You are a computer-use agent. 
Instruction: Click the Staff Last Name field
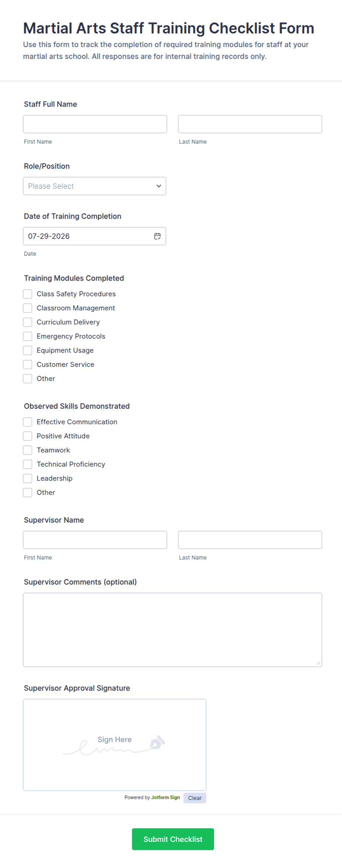pos(250,124)
